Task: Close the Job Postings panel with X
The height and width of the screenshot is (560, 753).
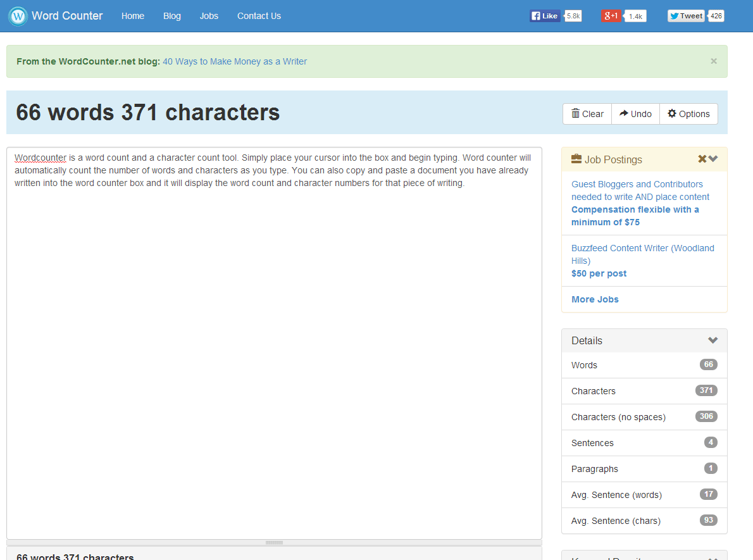Action: [x=702, y=159]
